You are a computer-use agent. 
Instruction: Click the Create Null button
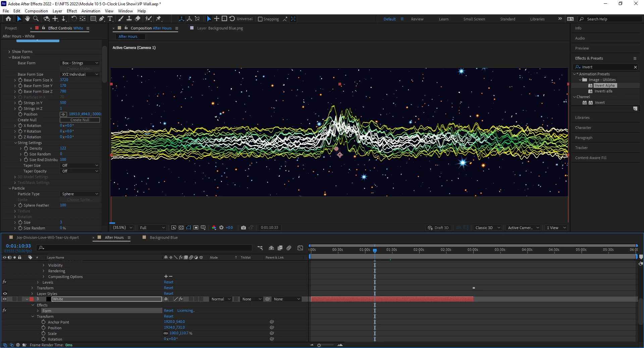pos(80,120)
